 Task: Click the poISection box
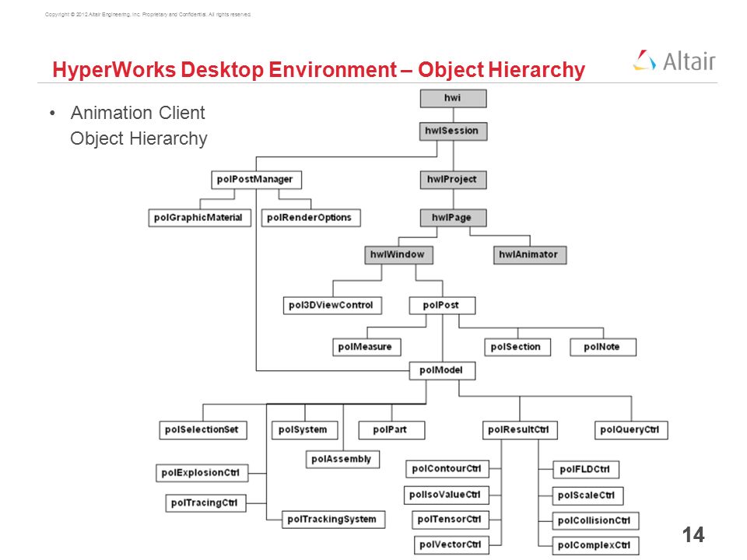tap(517, 347)
